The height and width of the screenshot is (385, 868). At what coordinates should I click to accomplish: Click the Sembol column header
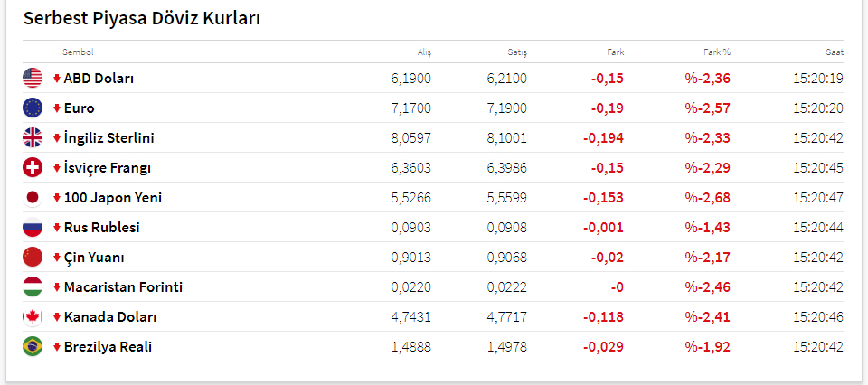pos(78,52)
